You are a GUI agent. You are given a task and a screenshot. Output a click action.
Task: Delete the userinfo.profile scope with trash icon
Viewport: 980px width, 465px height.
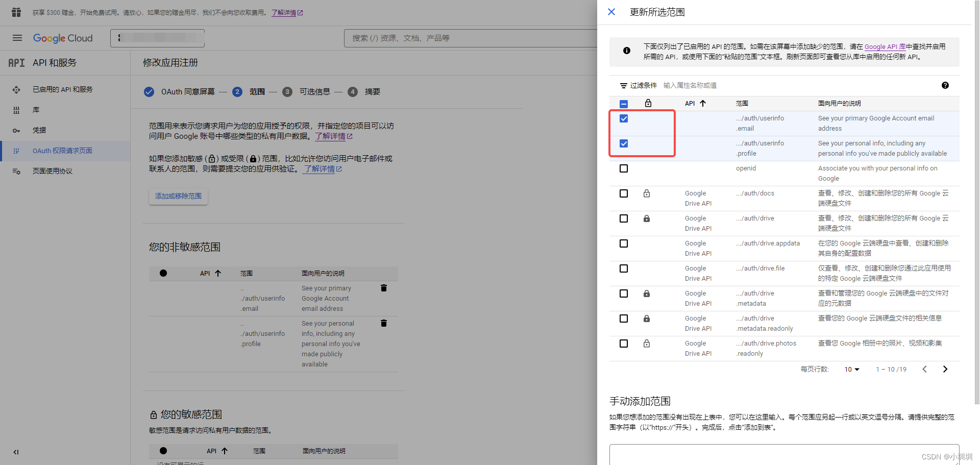pos(384,323)
